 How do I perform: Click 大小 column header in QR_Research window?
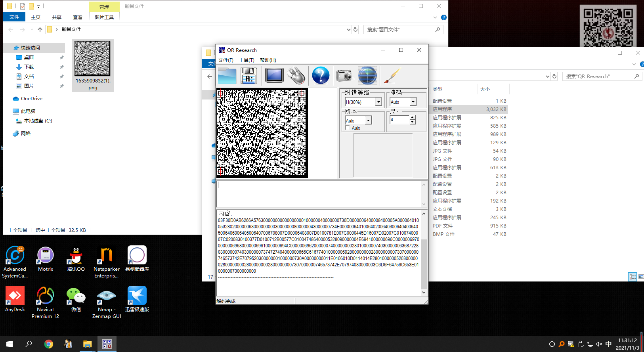coord(485,89)
